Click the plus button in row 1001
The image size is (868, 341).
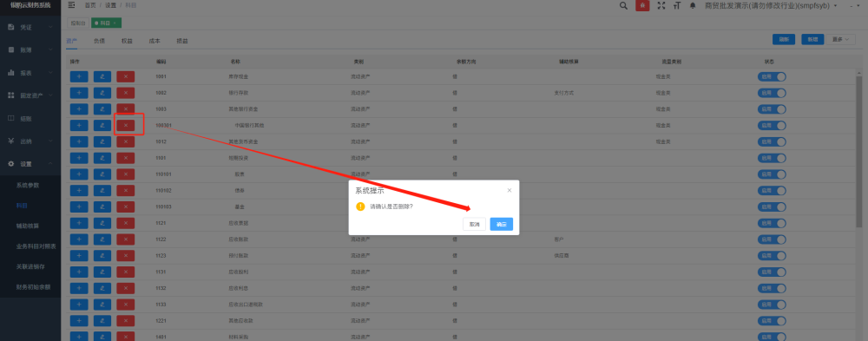79,76
